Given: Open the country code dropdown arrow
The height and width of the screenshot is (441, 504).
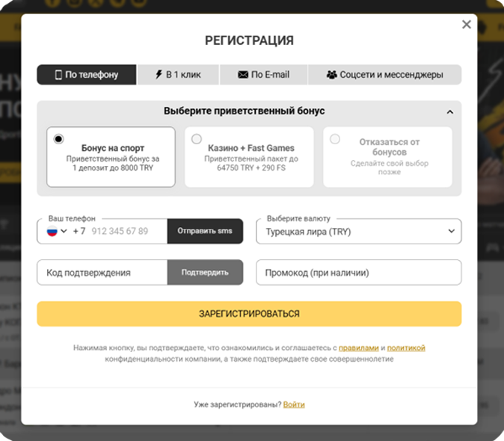Looking at the screenshot, I should coord(64,232).
